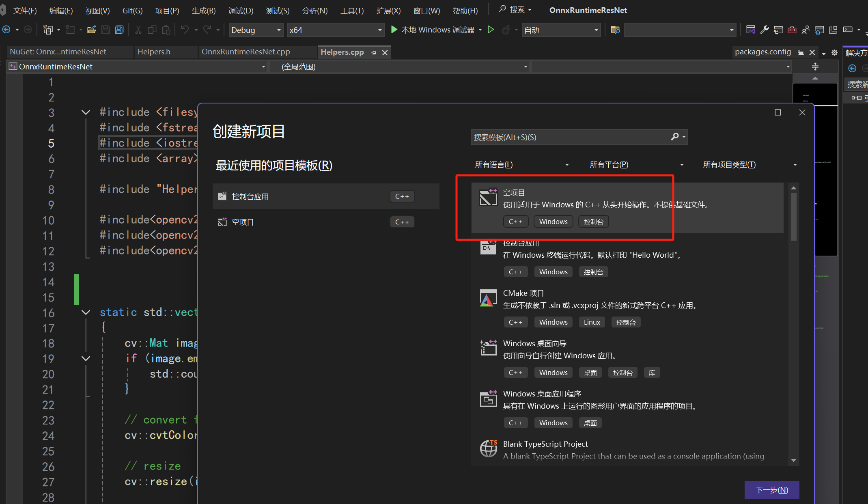Collapse the code block at line 16

(x=86, y=312)
